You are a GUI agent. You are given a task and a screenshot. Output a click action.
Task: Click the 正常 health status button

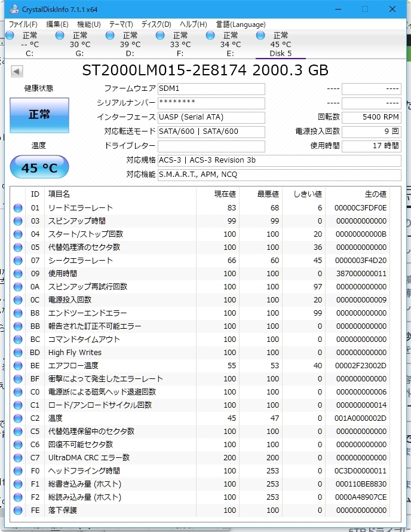39,115
